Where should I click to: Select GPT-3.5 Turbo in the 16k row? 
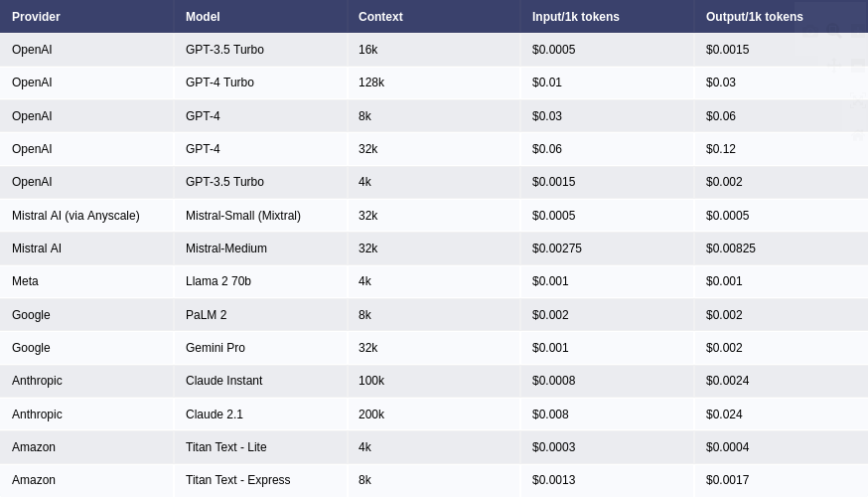(224, 50)
